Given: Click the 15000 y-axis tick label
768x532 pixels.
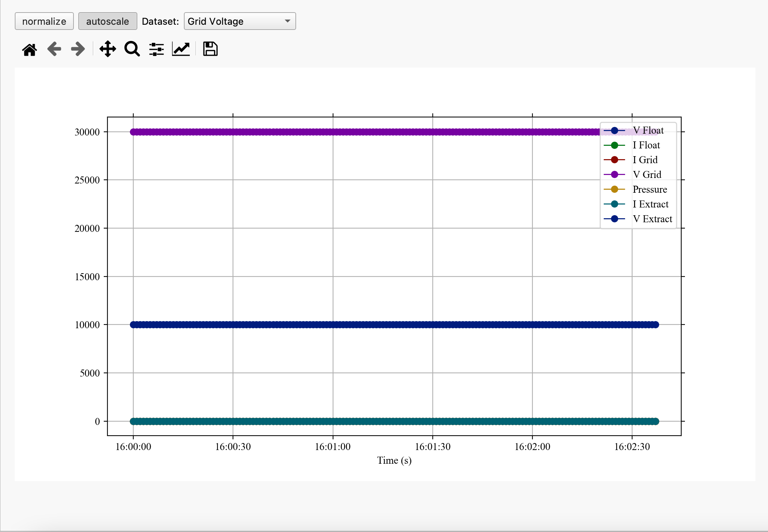Looking at the screenshot, I should tap(87, 277).
